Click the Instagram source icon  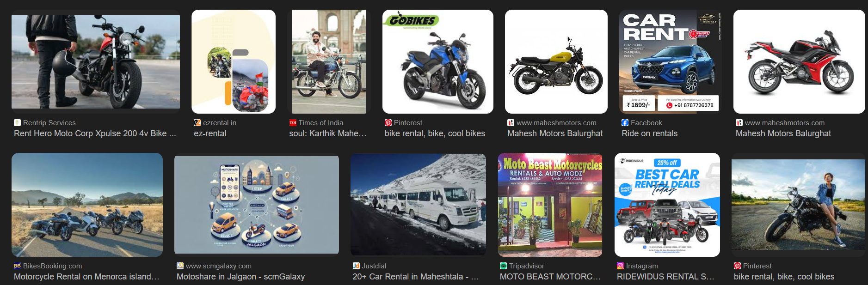coord(620,266)
